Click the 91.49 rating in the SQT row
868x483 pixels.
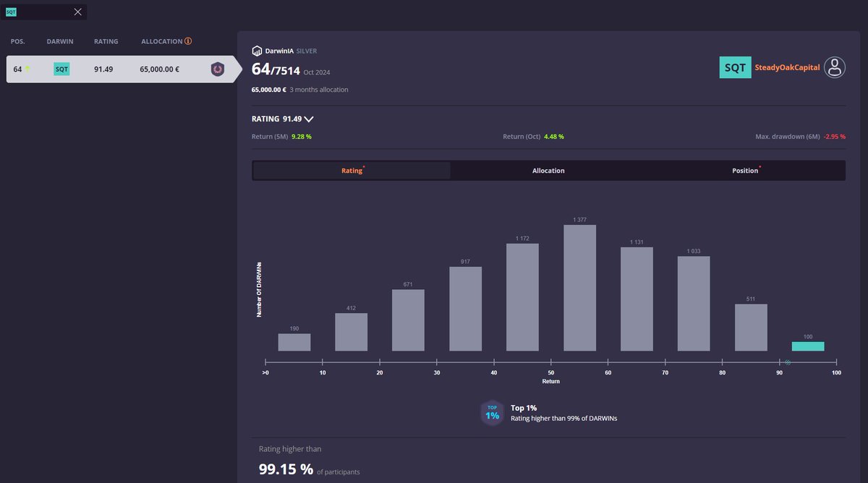[103, 69]
